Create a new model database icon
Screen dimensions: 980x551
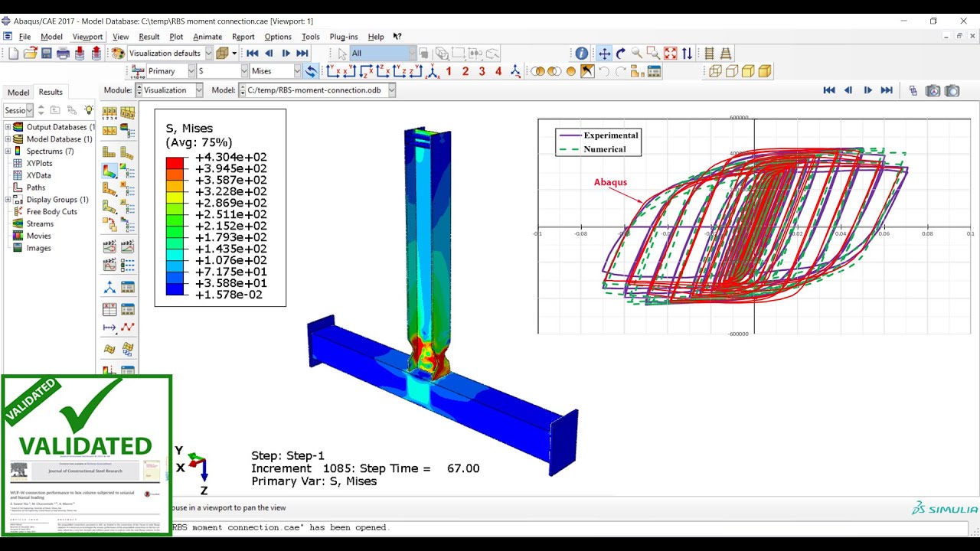point(13,53)
